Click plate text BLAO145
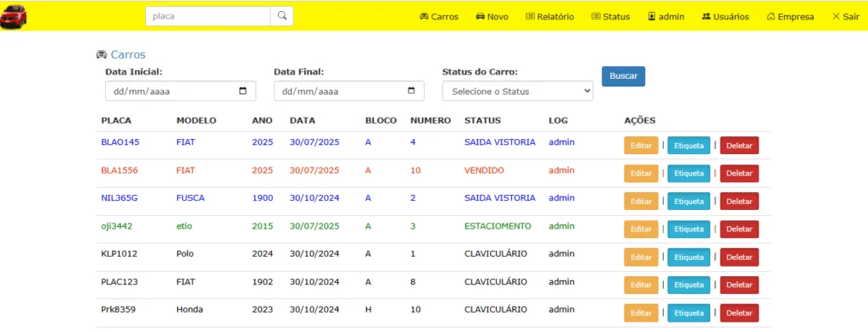The image size is (868, 332). 120,142
